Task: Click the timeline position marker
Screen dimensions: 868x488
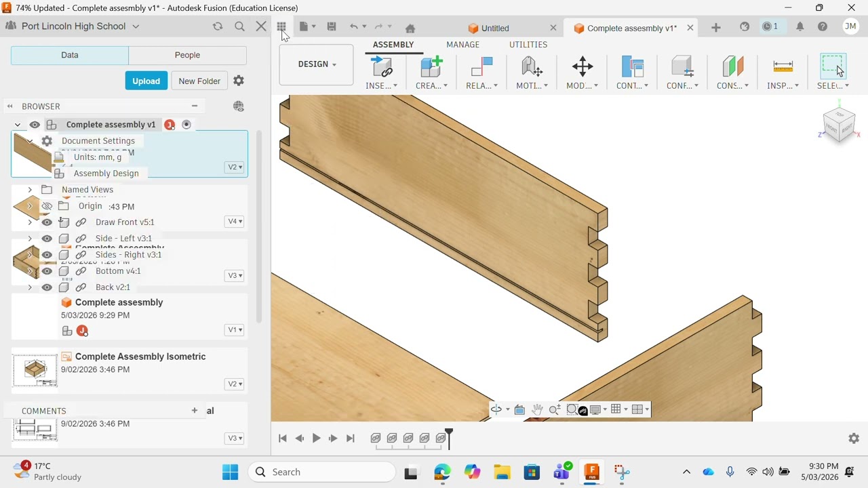Action: (x=448, y=438)
